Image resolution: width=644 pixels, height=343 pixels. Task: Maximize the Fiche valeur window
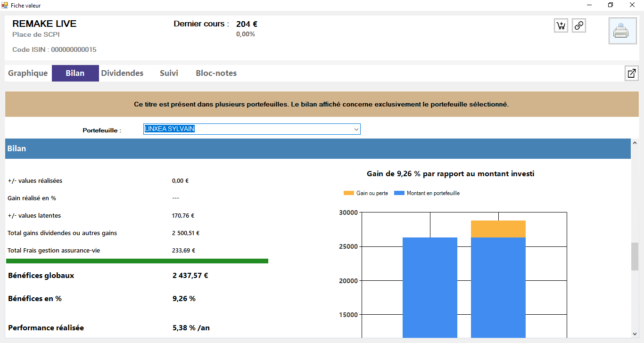tap(611, 5)
